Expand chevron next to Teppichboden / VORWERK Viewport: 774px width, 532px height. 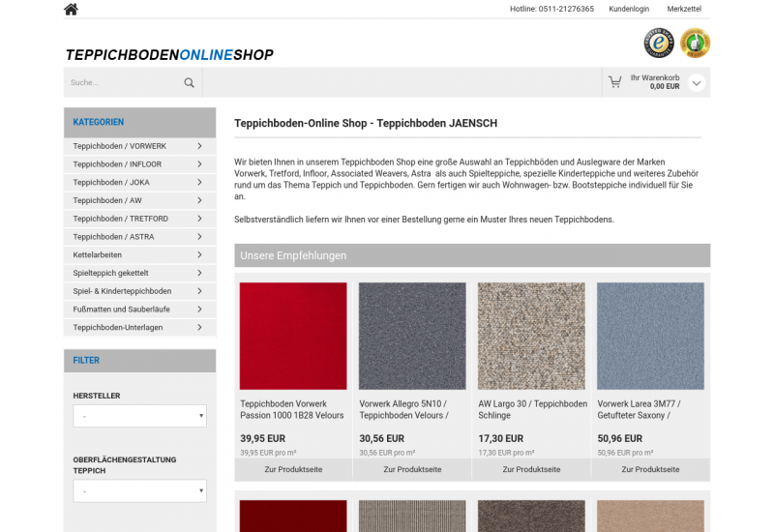pos(199,146)
